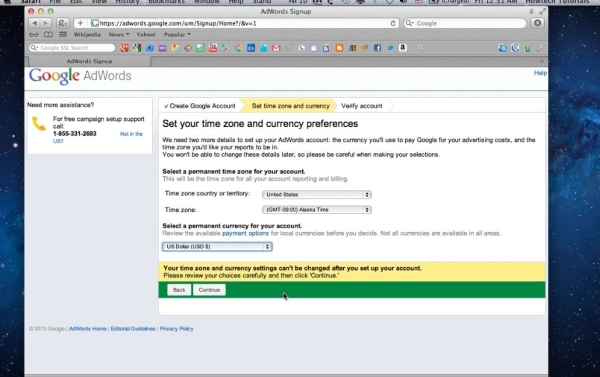Open the Google Play triangle icon
The height and width of the screenshot is (377, 600).
[x=225, y=48]
